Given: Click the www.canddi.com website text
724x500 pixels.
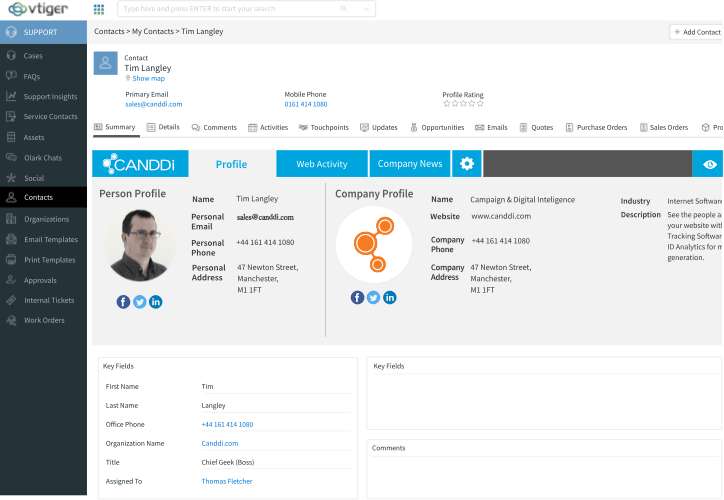Looking at the screenshot, I should [501, 216].
